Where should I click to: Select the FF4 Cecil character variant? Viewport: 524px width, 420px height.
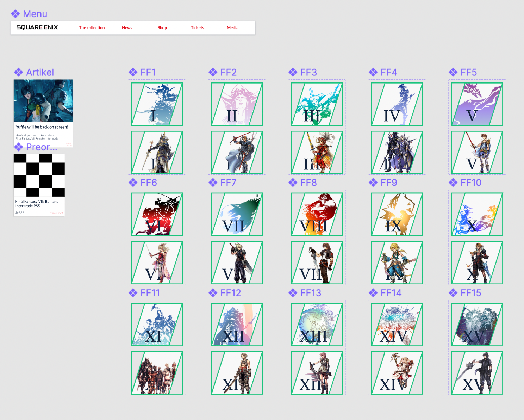(397, 152)
